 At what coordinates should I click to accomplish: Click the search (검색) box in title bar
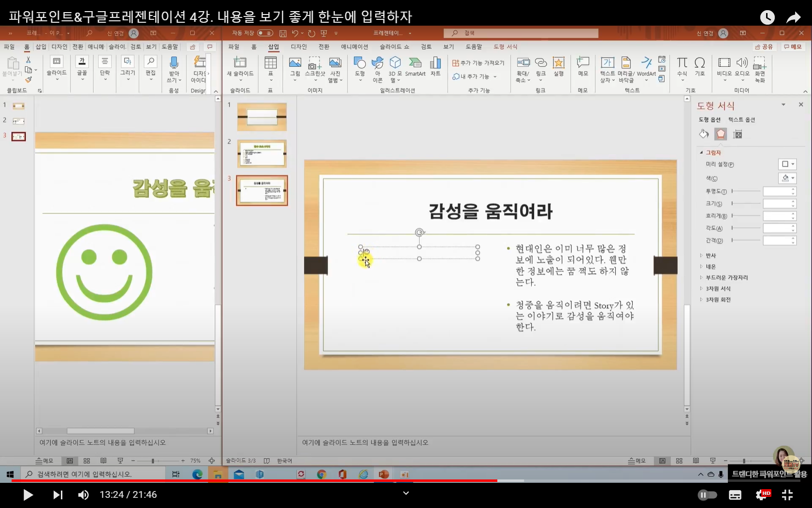click(x=521, y=33)
